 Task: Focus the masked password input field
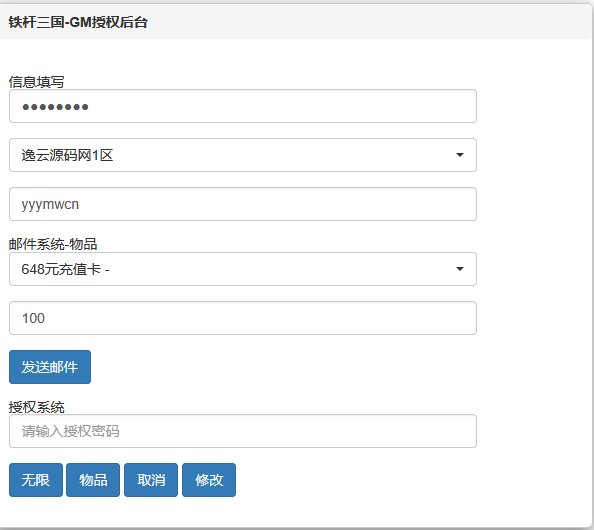243,106
